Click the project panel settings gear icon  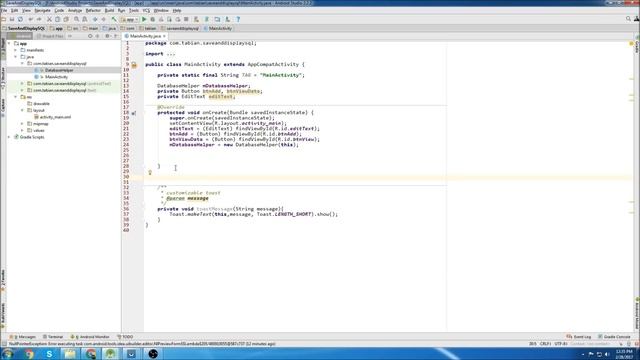pyautogui.click(x=107, y=36)
